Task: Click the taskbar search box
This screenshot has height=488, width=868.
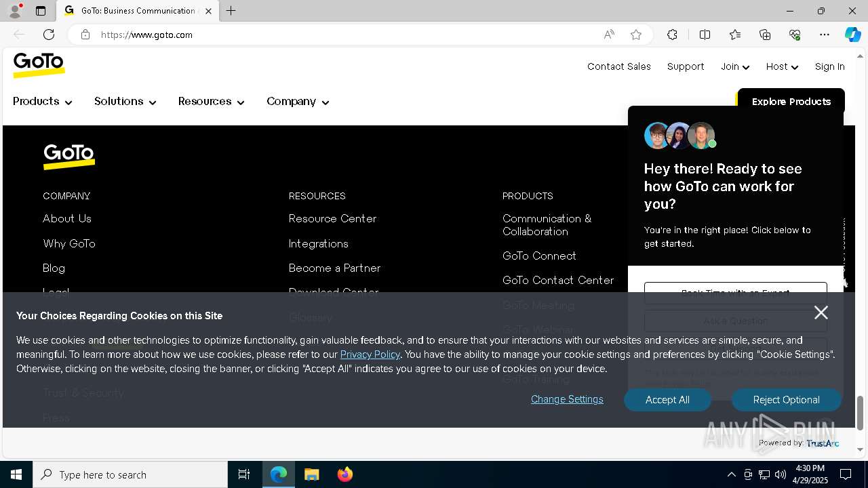Action: pyautogui.click(x=130, y=474)
